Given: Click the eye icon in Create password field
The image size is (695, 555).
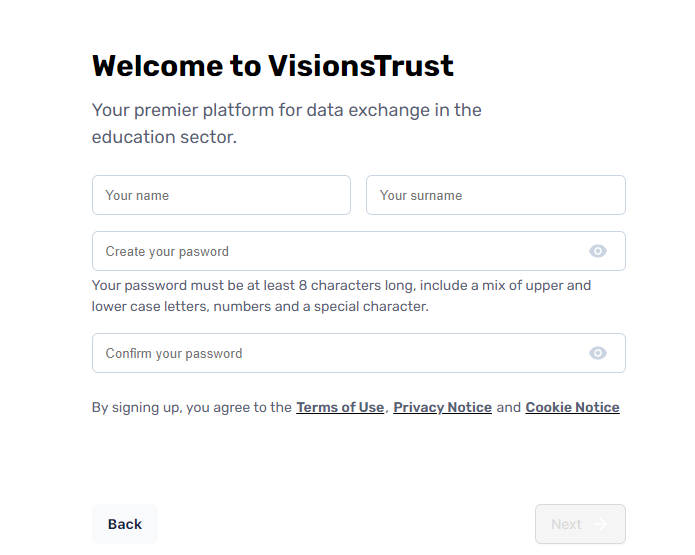Looking at the screenshot, I should (x=597, y=251).
